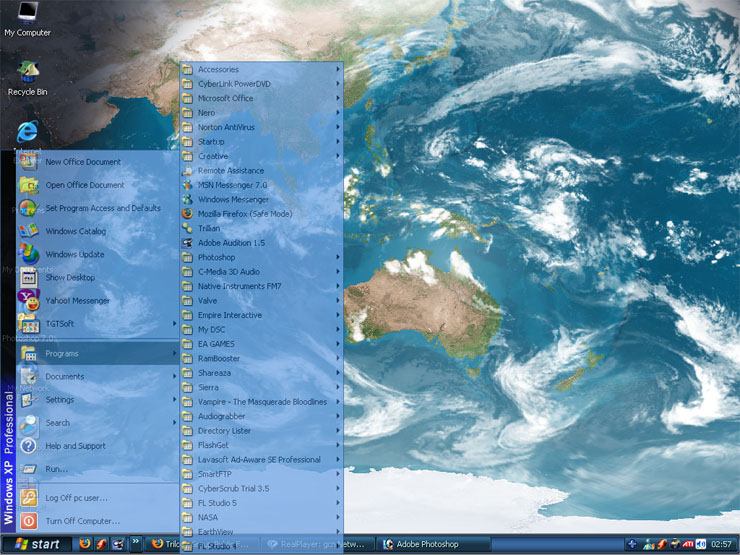The image size is (740, 555).
Task: Click the Show Desktop icon in start menu
Action: pos(28,278)
